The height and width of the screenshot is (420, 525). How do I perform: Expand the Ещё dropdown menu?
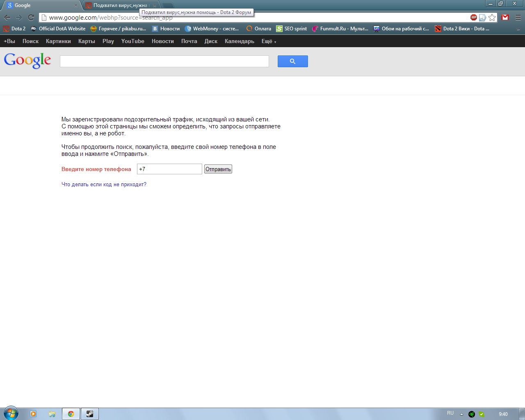(x=269, y=41)
